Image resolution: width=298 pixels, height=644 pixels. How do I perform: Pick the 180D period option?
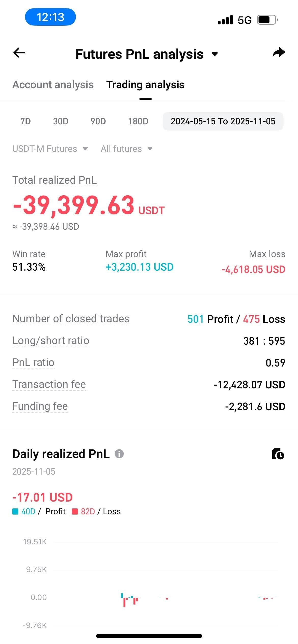[x=138, y=121]
